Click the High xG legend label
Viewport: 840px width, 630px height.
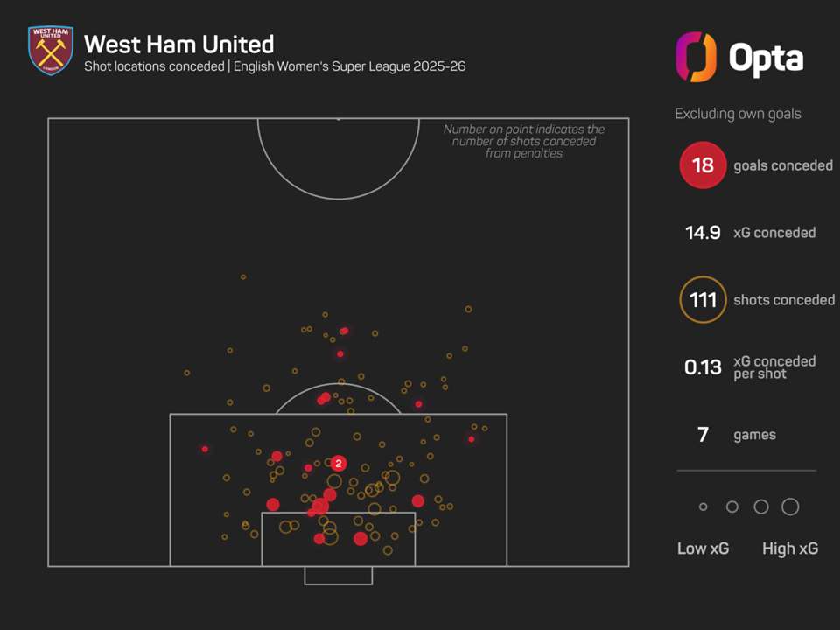coord(790,549)
